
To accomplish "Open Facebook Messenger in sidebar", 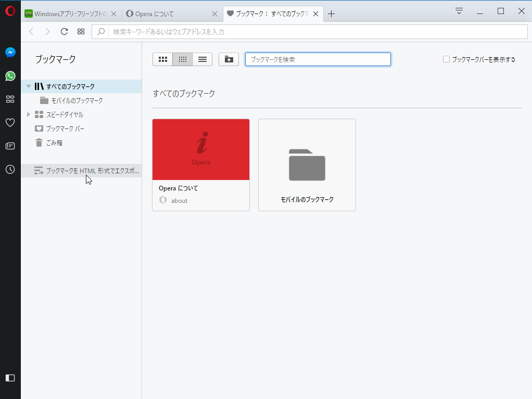I will pos(10,52).
